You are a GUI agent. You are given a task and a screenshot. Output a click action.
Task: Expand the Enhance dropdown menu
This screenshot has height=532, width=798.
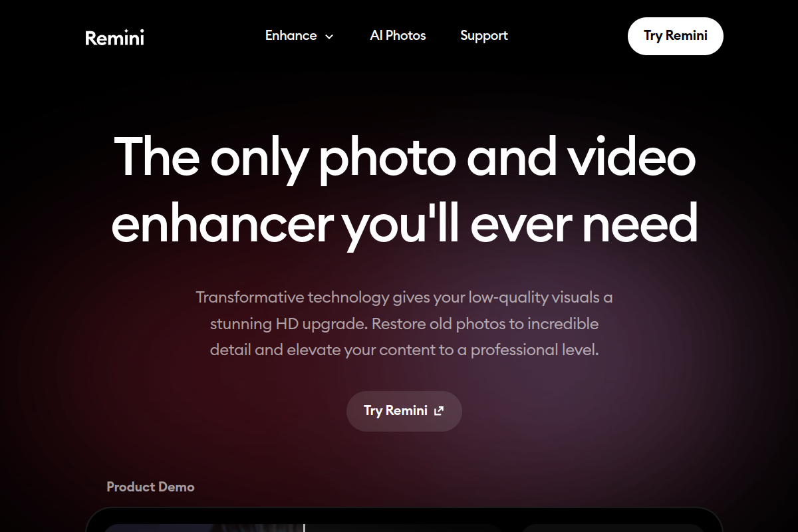(299, 36)
